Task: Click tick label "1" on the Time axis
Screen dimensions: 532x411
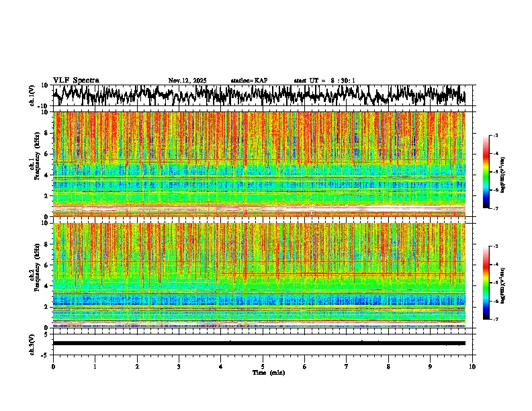Action: click(95, 367)
